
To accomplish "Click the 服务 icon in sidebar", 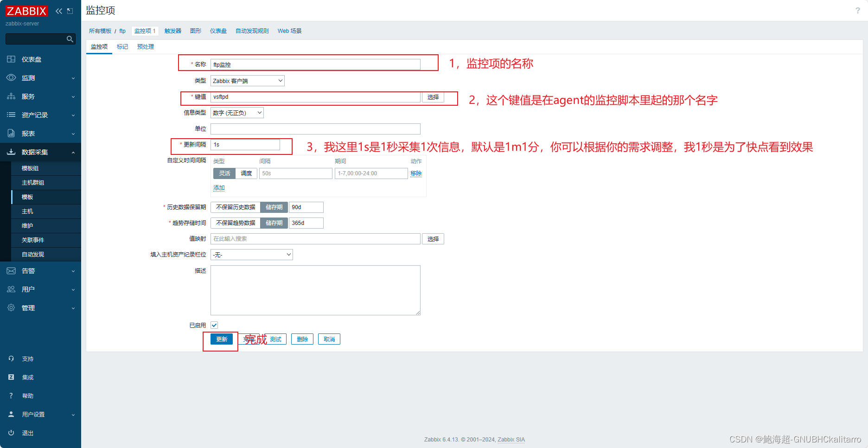I will coord(11,96).
